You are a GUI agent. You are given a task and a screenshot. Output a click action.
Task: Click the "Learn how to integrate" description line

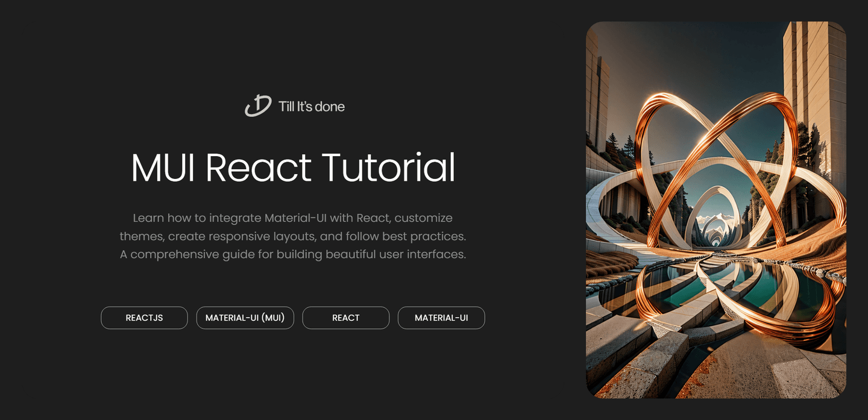click(292, 218)
